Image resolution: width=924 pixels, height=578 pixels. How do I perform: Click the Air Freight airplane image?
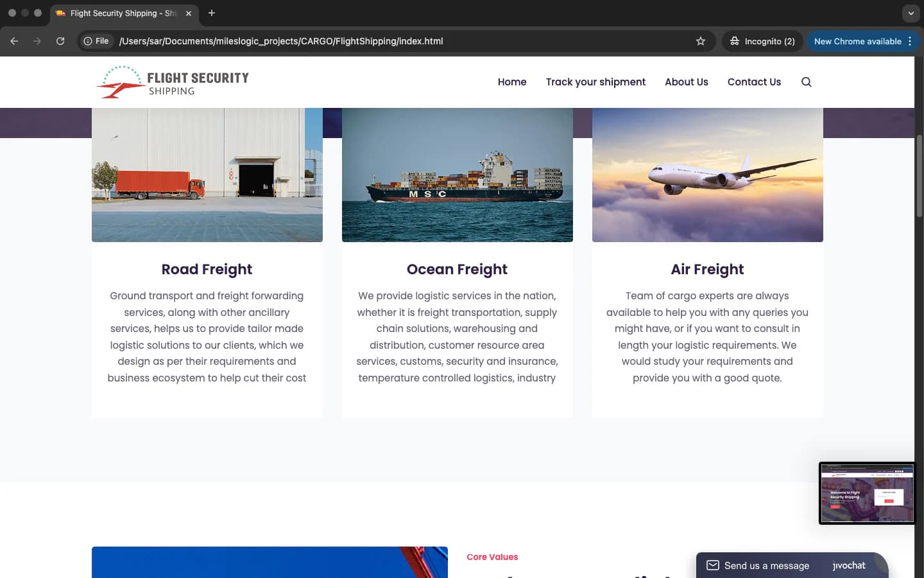point(708,175)
